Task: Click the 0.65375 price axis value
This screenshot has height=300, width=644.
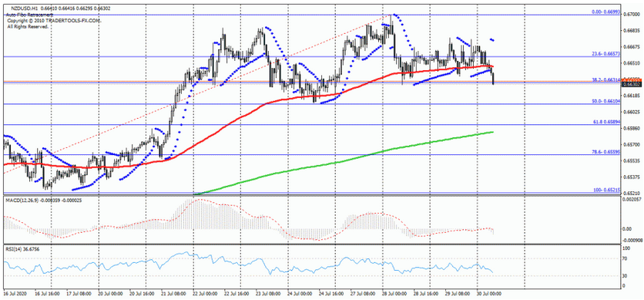Action: [x=632, y=177]
